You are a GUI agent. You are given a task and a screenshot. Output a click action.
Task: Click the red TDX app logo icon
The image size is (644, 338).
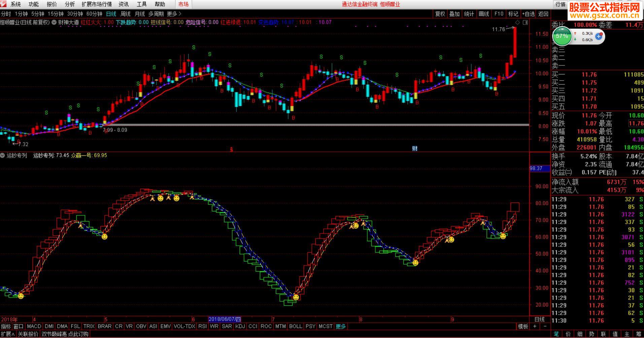click(x=3, y=4)
